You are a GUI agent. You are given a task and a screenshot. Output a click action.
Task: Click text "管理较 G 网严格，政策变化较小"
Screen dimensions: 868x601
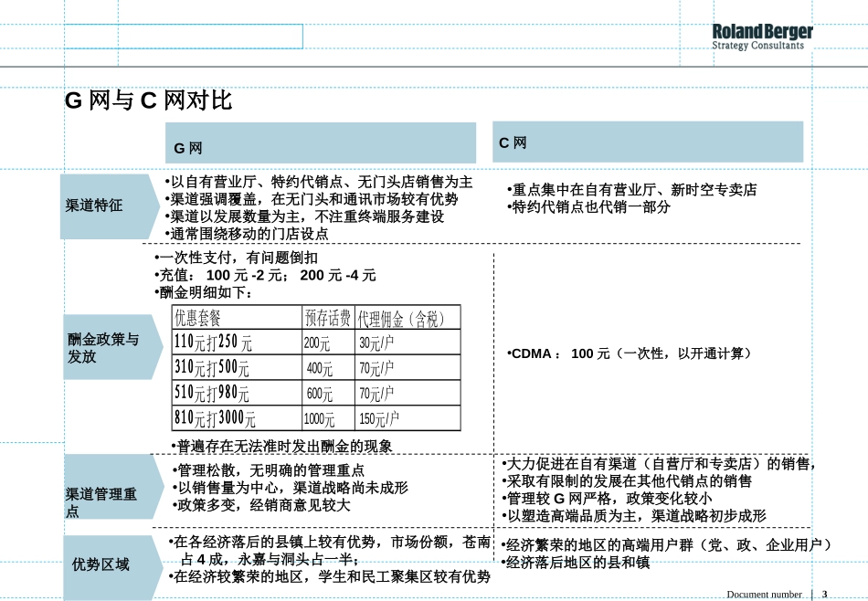coord(609,499)
